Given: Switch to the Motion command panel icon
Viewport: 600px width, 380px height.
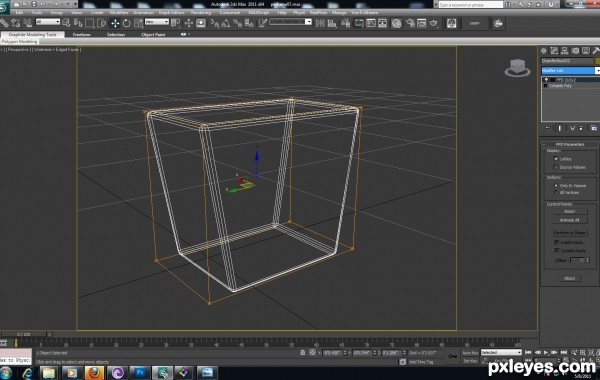Looking at the screenshot, I should pos(575,51).
